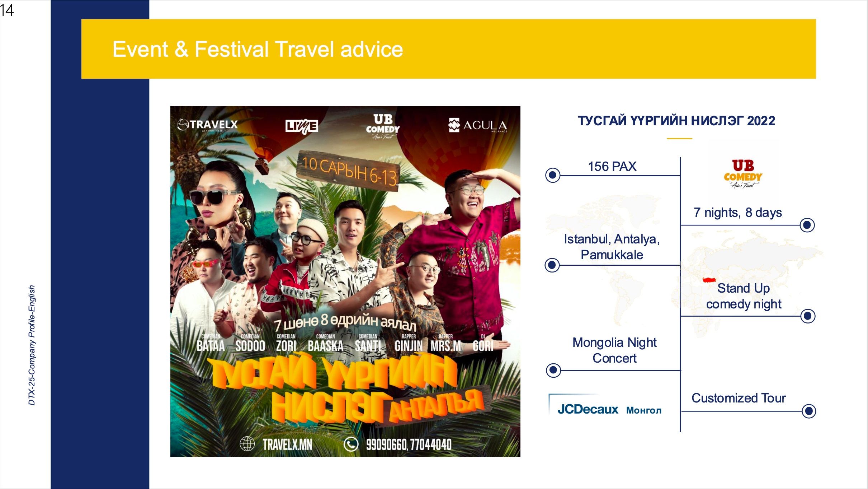Click the globe icon beside TRAVELX.MN
The width and height of the screenshot is (868, 489).
pyautogui.click(x=247, y=444)
